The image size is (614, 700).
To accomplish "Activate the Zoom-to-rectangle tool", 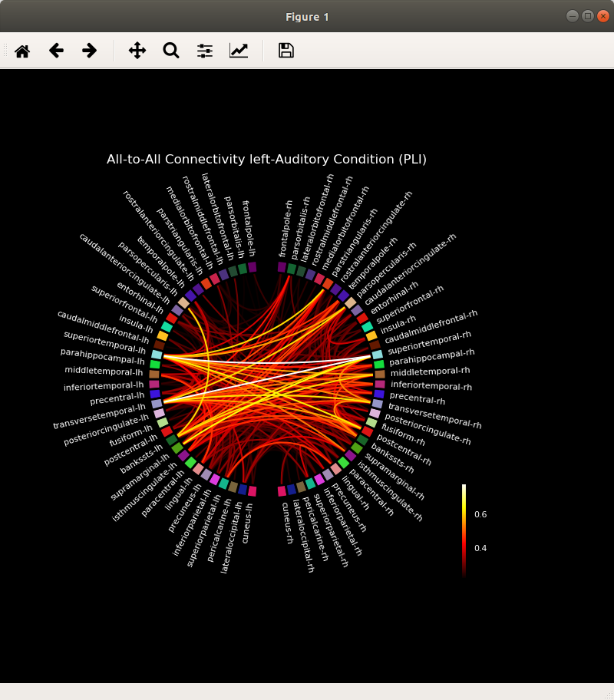I will [x=170, y=50].
